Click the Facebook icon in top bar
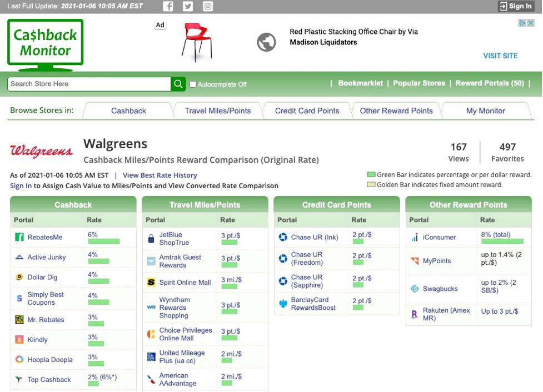This screenshot has width=543, height=392. [x=168, y=7]
